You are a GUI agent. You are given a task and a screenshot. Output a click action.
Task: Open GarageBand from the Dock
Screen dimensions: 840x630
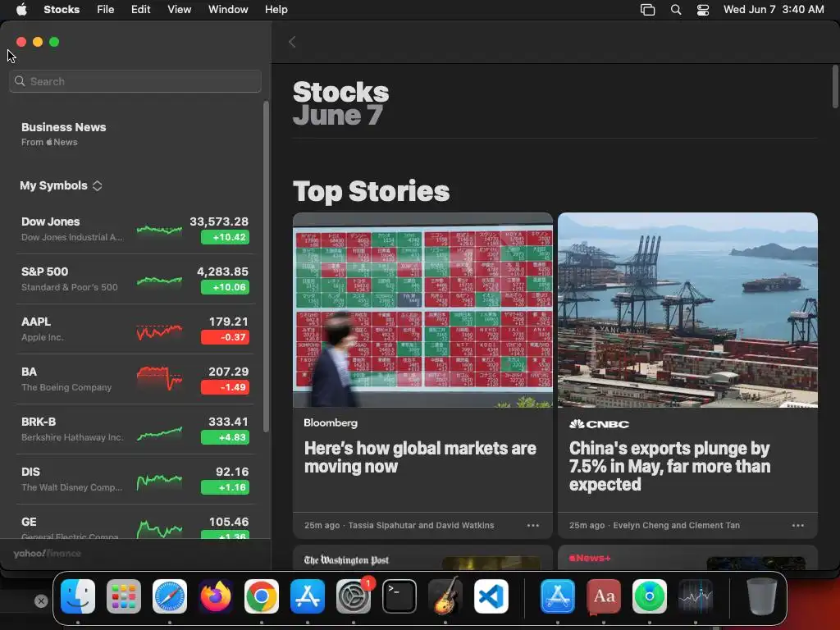tap(445, 596)
